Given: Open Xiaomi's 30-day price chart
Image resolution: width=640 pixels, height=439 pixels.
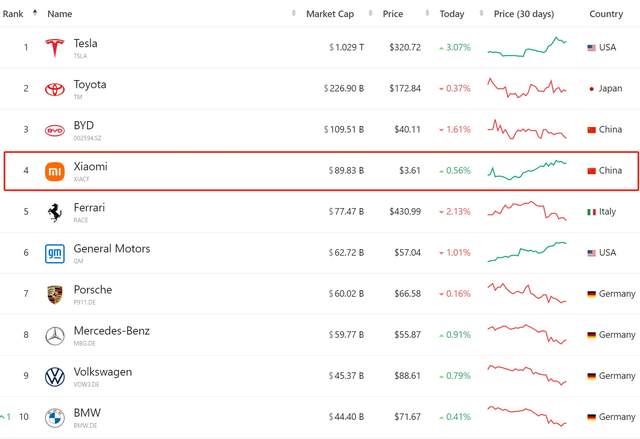Looking at the screenshot, I should click(527, 170).
